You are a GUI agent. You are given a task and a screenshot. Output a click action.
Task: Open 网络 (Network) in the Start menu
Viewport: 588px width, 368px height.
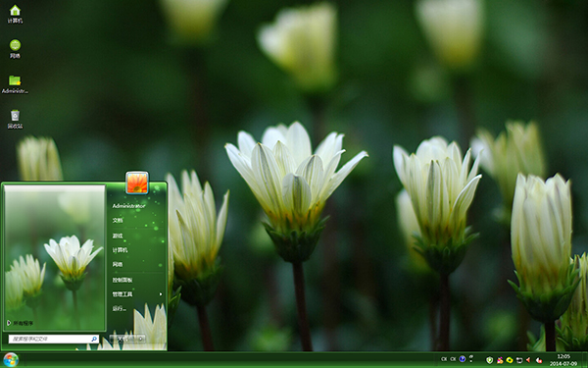[118, 264]
